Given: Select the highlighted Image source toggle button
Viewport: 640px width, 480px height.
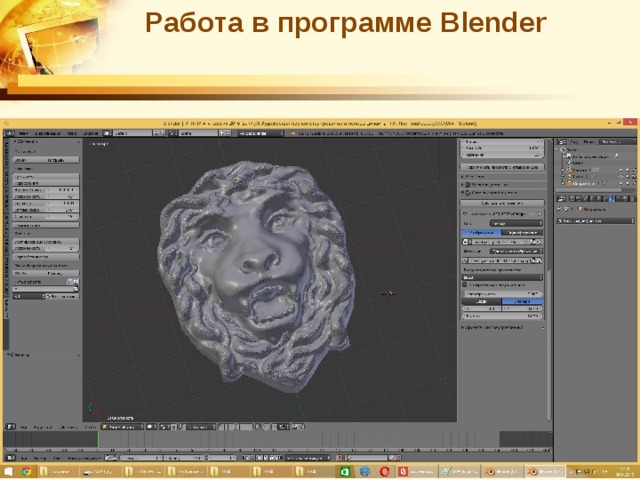Looking at the screenshot, I should click(x=482, y=233).
